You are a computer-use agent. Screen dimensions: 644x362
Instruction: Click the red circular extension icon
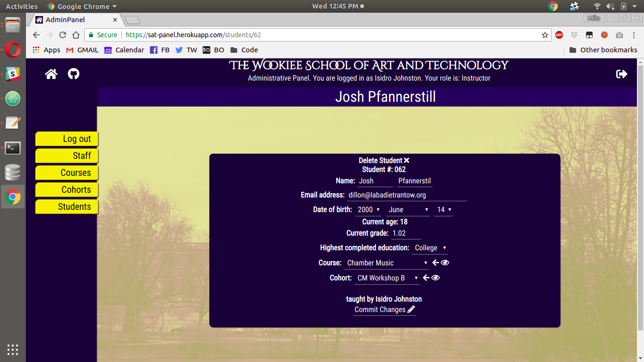pos(604,35)
